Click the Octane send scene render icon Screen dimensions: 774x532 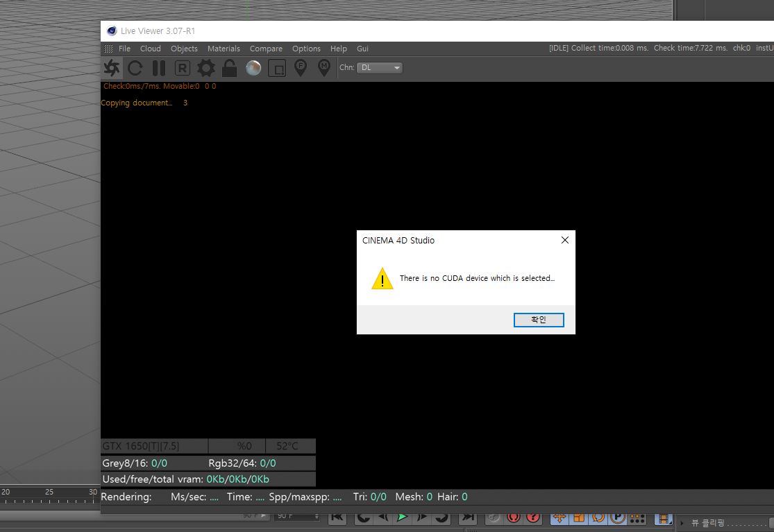112,68
